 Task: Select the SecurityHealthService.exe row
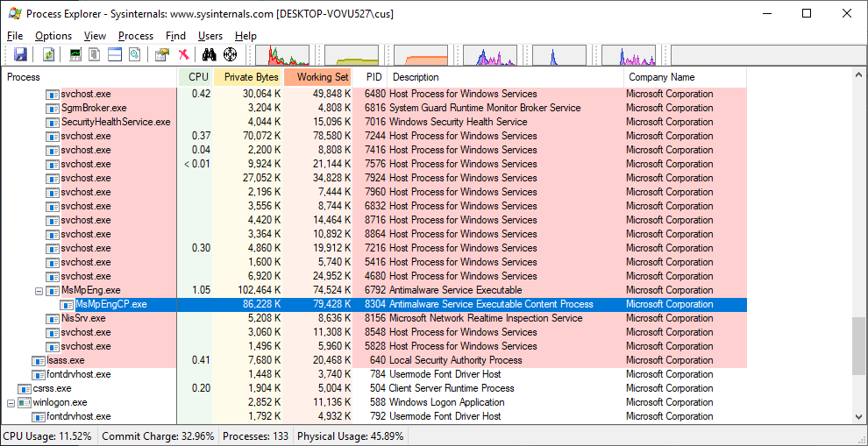374,123
